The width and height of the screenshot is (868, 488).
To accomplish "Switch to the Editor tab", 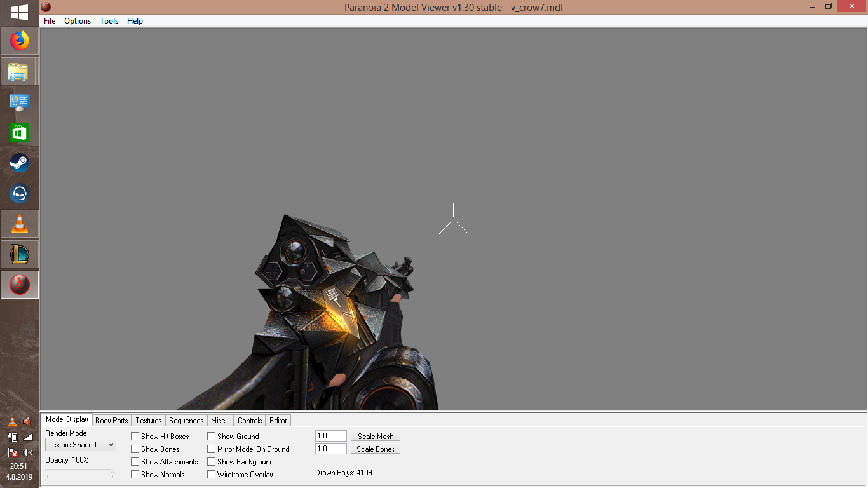I will pos(278,421).
